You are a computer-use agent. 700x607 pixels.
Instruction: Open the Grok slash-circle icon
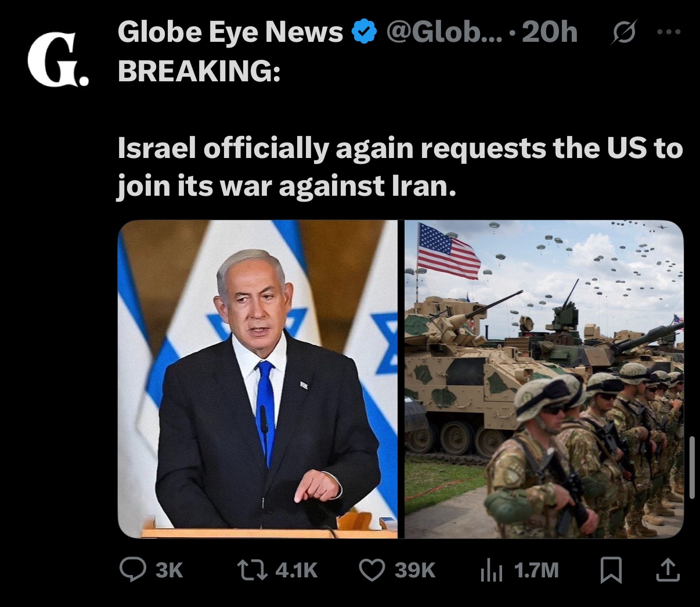point(624,32)
